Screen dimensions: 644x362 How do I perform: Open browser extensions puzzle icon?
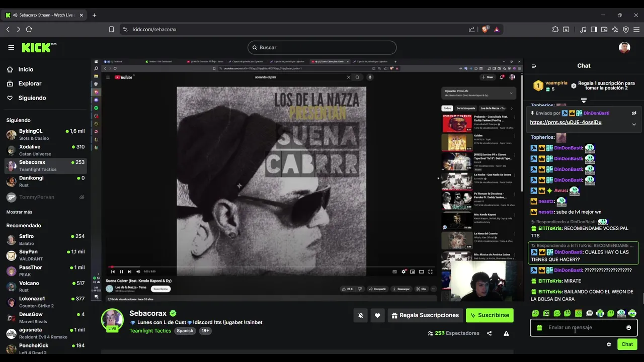tap(555, 29)
